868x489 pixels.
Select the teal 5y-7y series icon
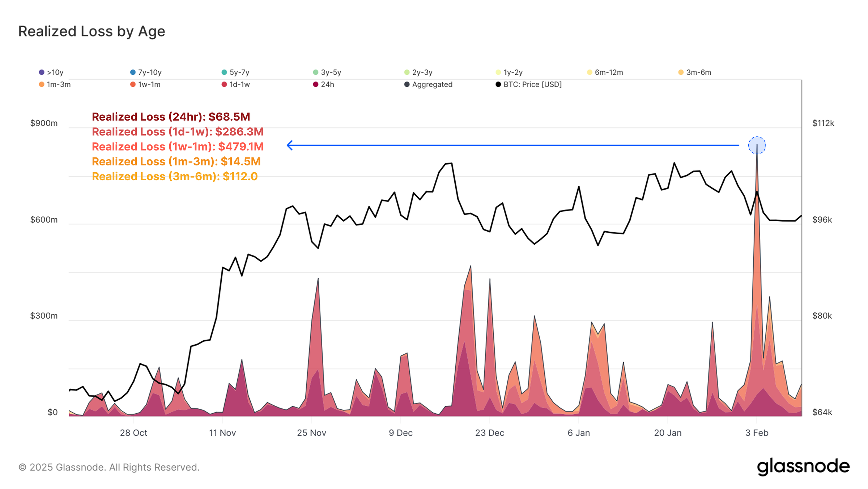click(x=224, y=72)
